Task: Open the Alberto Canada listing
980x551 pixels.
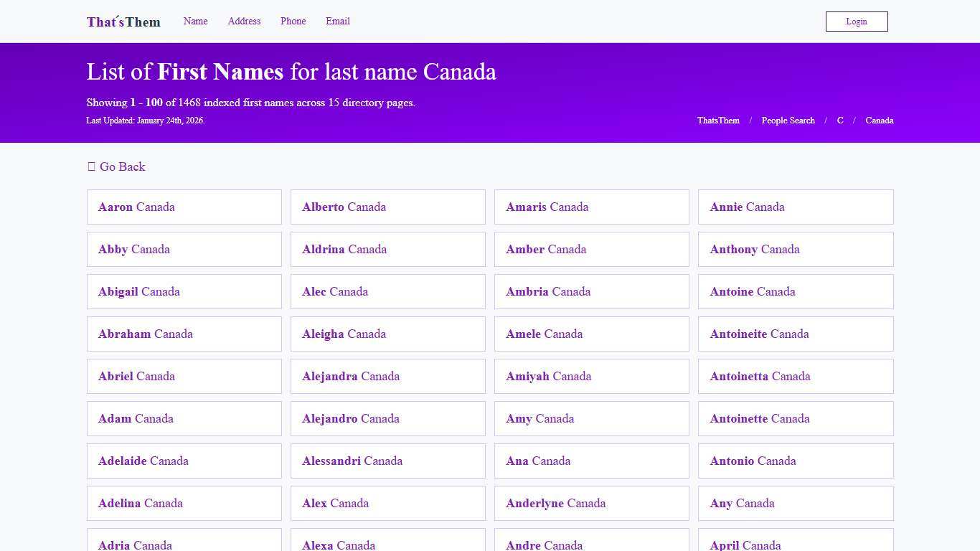Action: click(x=344, y=207)
